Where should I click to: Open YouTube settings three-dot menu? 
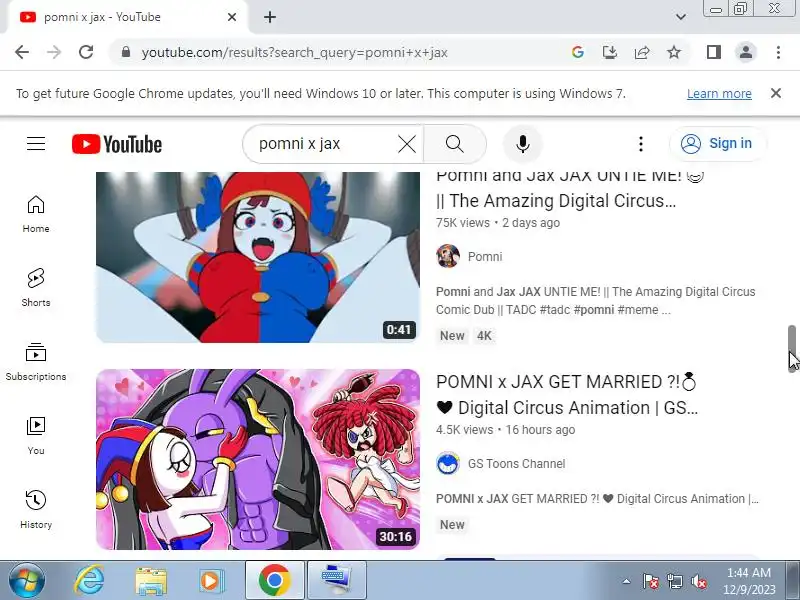641,144
